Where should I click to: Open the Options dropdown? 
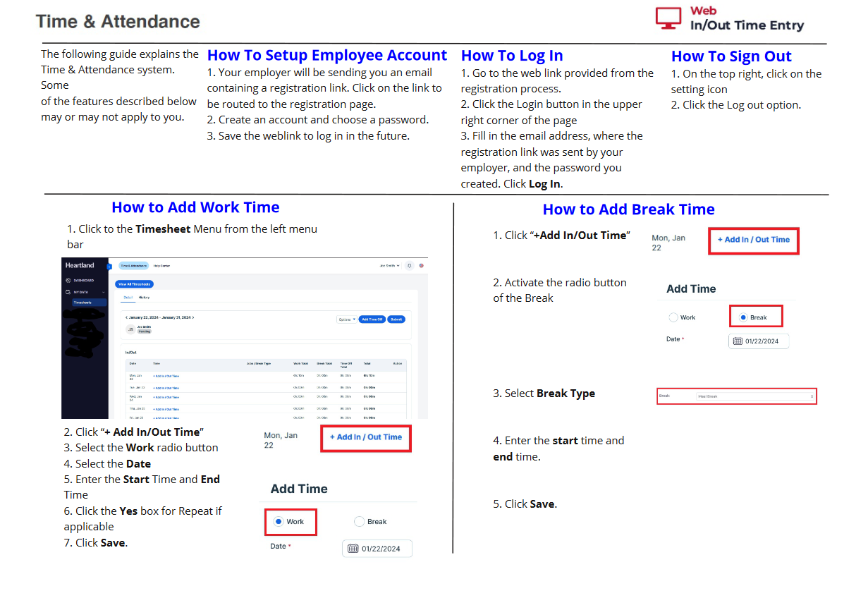(346, 319)
